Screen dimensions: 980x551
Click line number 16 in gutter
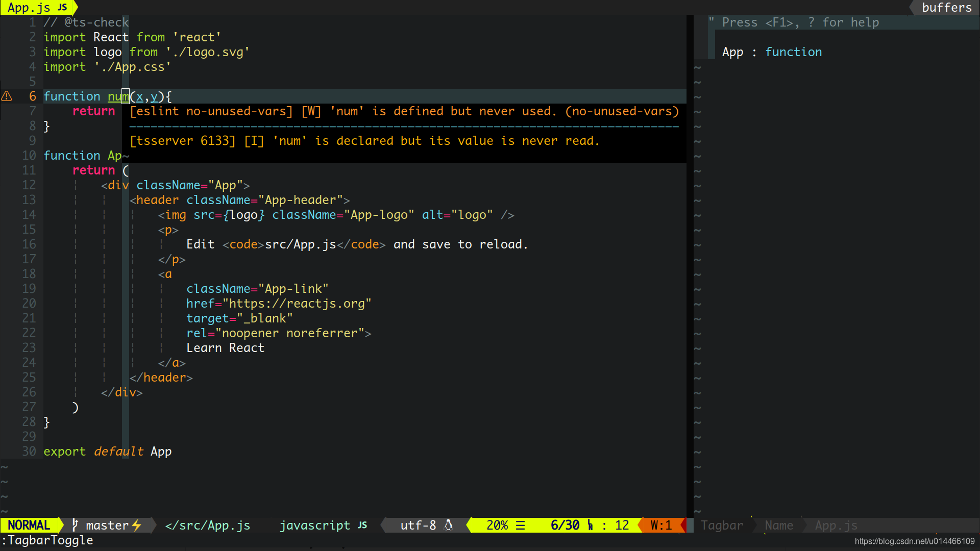[29, 244]
